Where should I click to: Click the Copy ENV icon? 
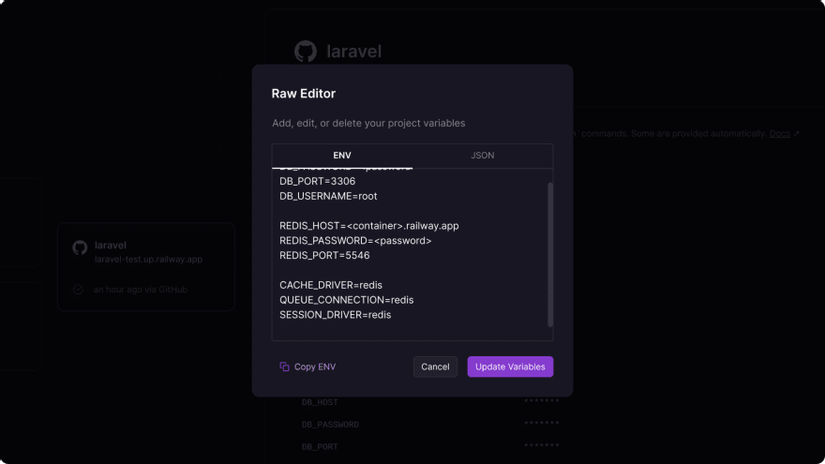285,367
